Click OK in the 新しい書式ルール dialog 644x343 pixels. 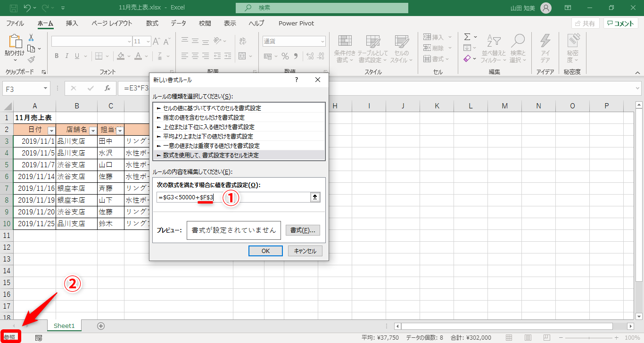pyautogui.click(x=265, y=251)
